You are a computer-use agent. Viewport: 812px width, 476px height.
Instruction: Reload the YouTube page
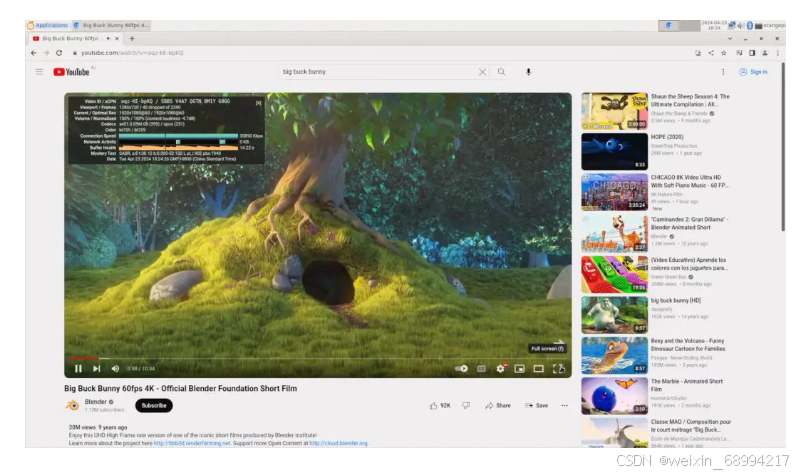tap(59, 53)
